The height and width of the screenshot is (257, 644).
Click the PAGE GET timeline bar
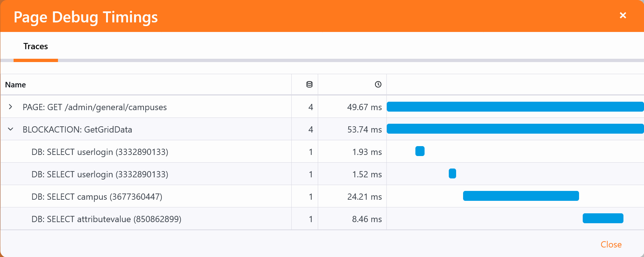[x=515, y=107]
